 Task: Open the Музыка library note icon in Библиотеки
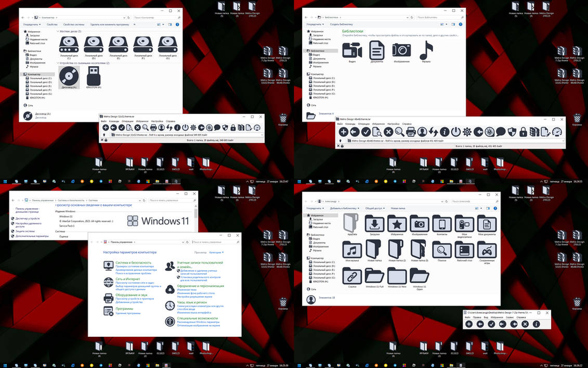click(x=426, y=50)
